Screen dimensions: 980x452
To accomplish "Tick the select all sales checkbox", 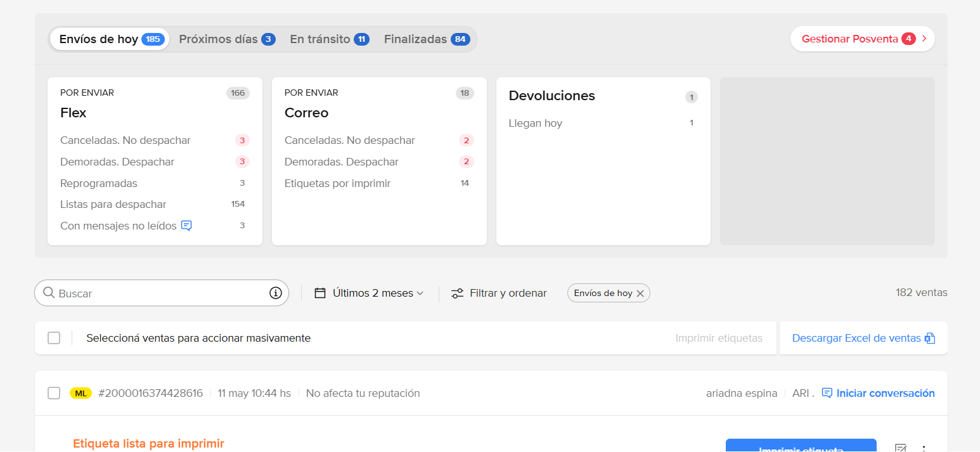I will click(54, 338).
